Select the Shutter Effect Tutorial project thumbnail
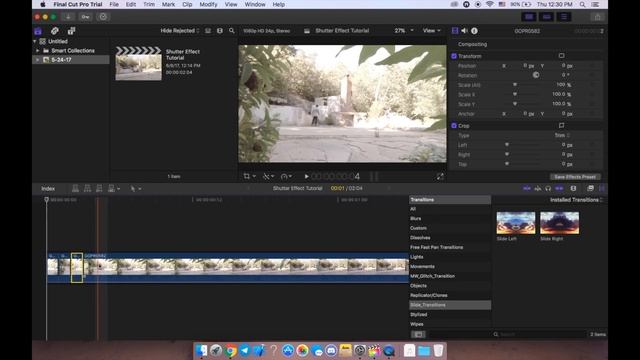Image resolution: width=640 pixels, height=360 pixels. coord(138,63)
